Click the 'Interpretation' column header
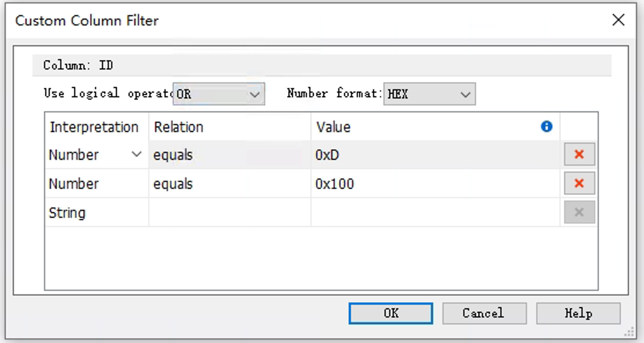Image resolution: width=644 pixels, height=343 pixels. pyautogui.click(x=97, y=127)
